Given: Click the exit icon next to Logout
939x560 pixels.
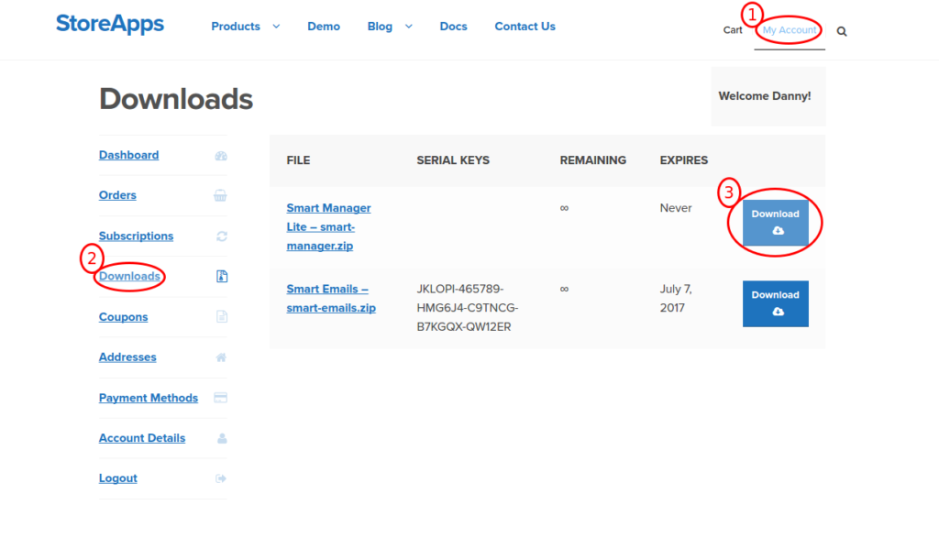Looking at the screenshot, I should click(x=221, y=478).
